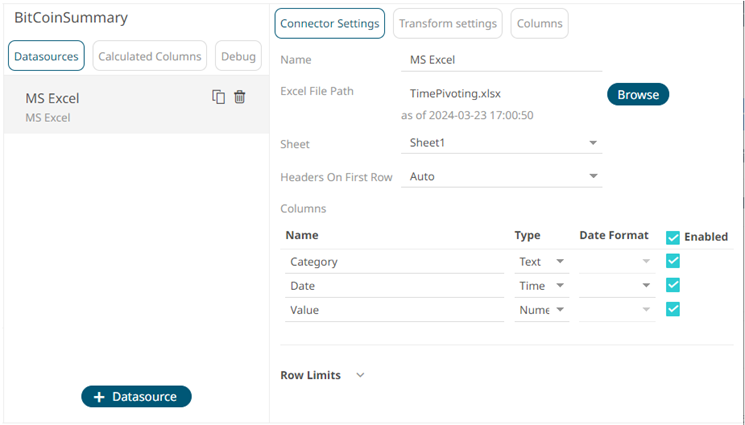The image size is (745, 425).
Task: Open the Date column Type dropdown
Action: coord(542,286)
